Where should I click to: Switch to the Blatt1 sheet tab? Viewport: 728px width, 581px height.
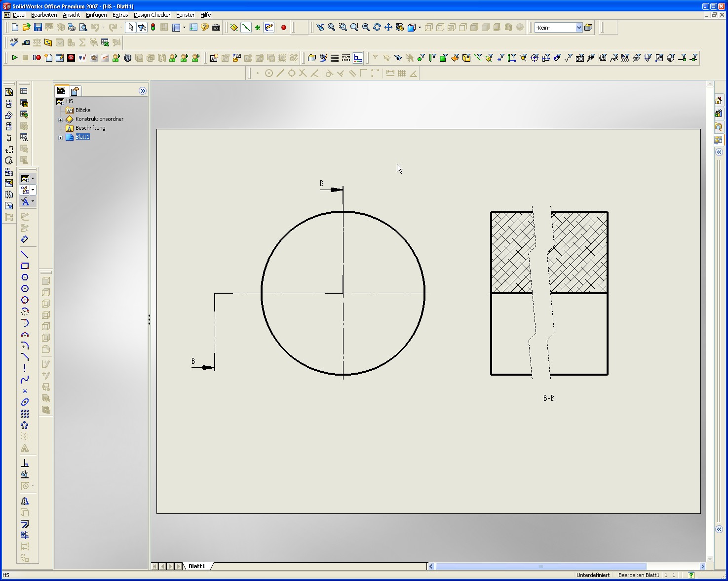(x=197, y=566)
